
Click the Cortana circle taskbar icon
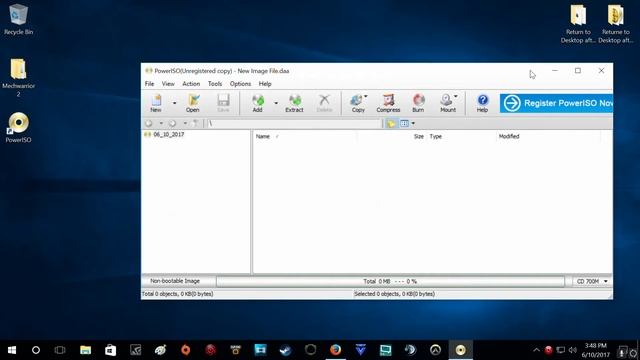click(36, 350)
